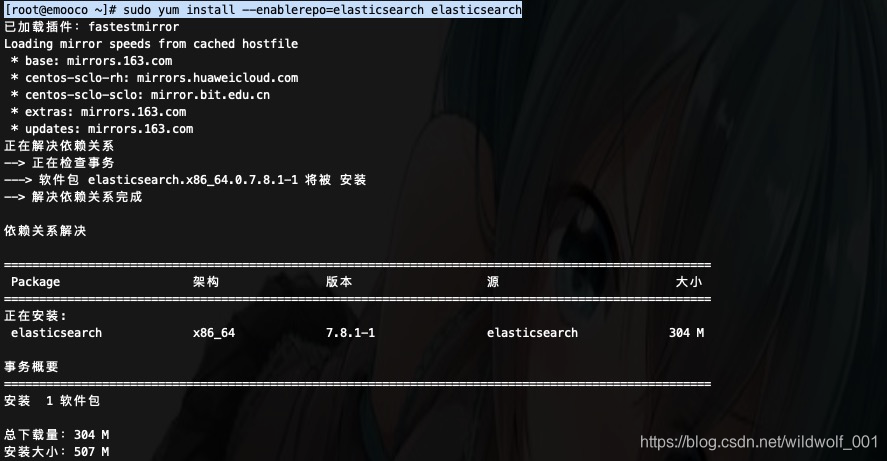Click the 安装大小 507 M line
Viewport: 887px width, 461px height.
tap(57, 452)
